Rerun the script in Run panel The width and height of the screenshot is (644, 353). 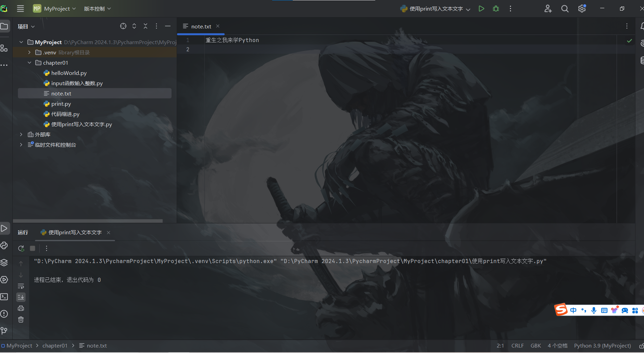[21, 248]
